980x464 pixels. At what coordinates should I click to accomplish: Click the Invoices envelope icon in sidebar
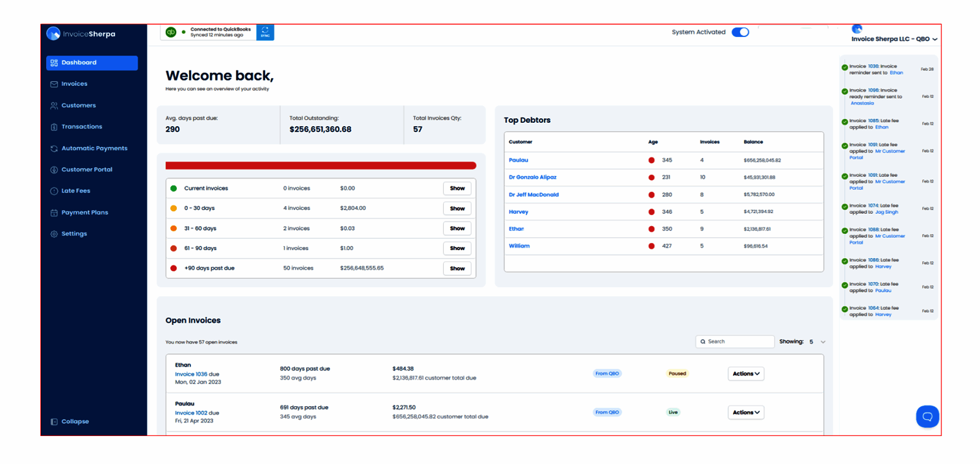pos(54,84)
